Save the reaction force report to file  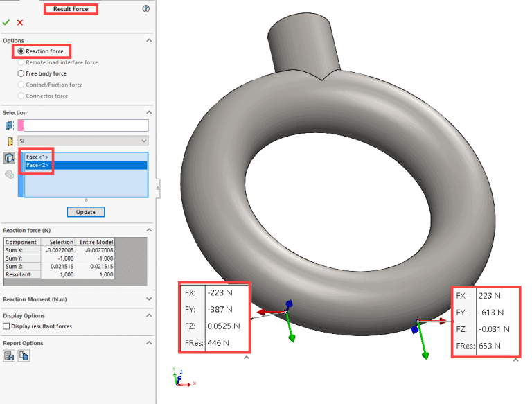point(9,355)
